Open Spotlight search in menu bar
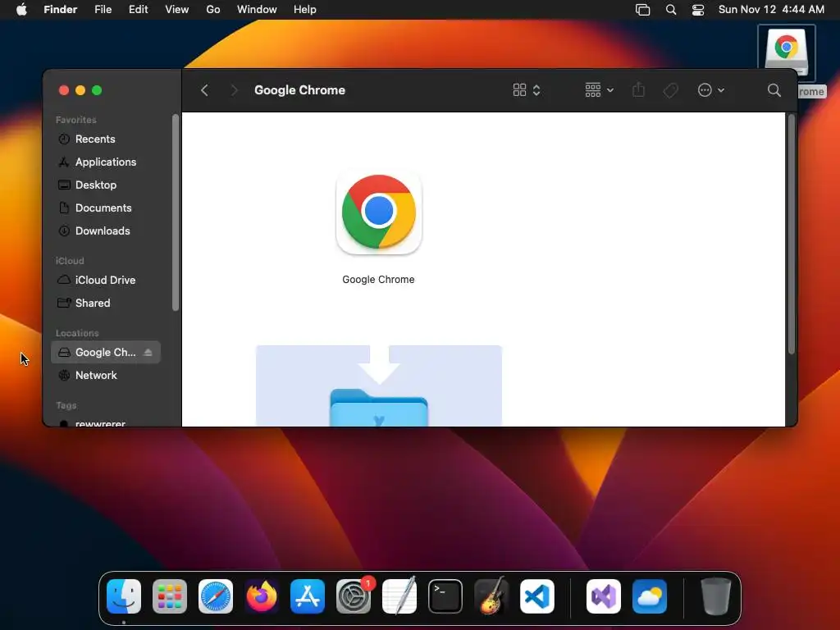This screenshot has height=630, width=840. click(x=671, y=10)
